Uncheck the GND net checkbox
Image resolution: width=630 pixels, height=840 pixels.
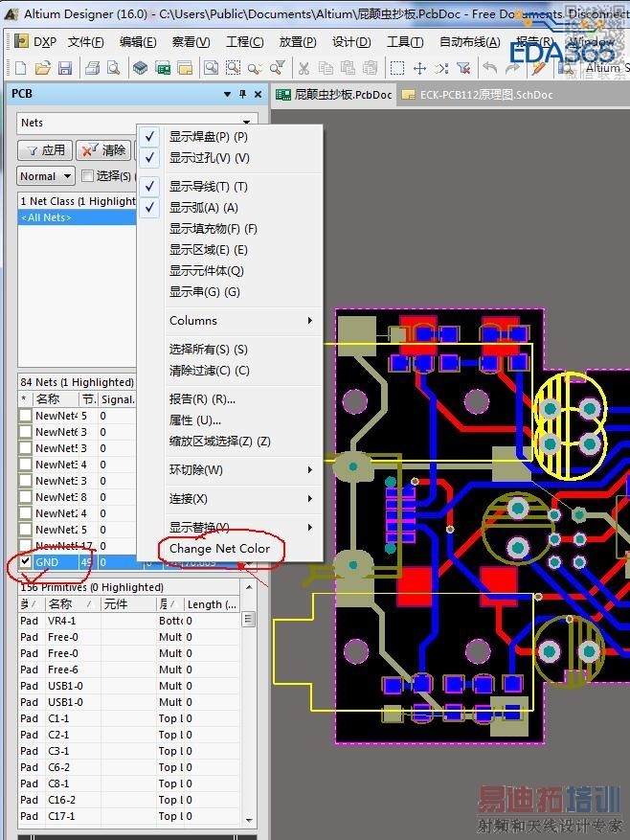[25, 561]
